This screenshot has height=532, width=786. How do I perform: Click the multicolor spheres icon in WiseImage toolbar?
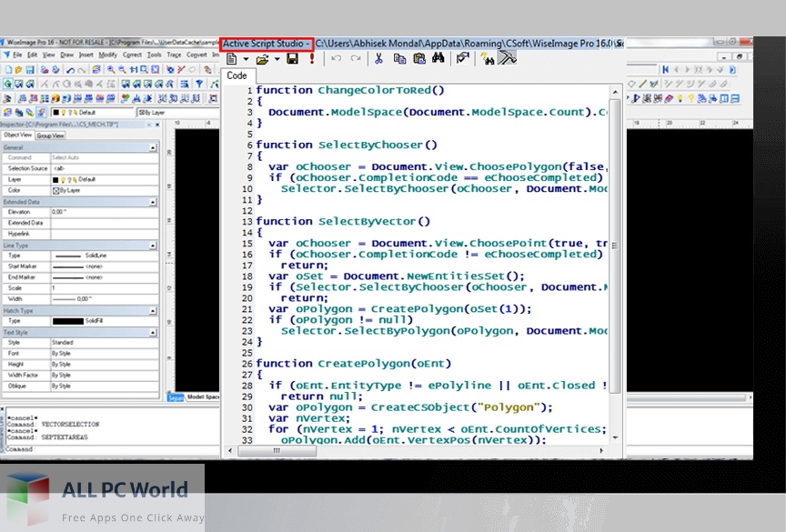(126, 98)
